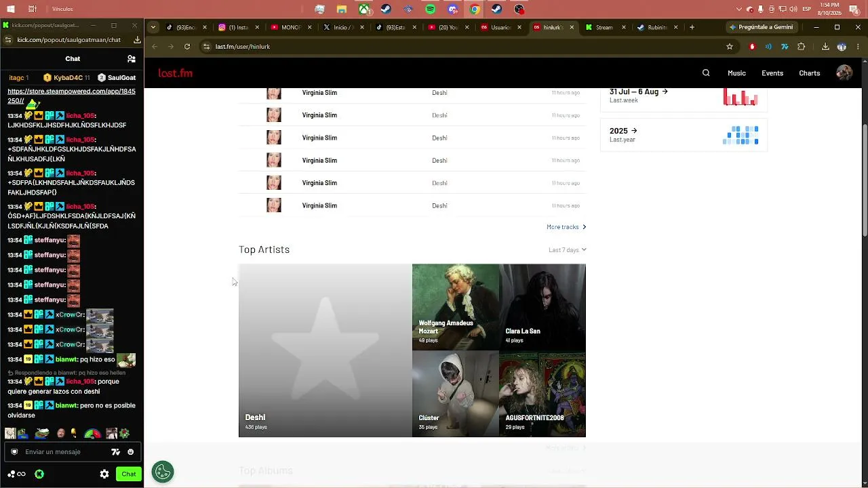Open the Last.fm search icon

pos(706,73)
